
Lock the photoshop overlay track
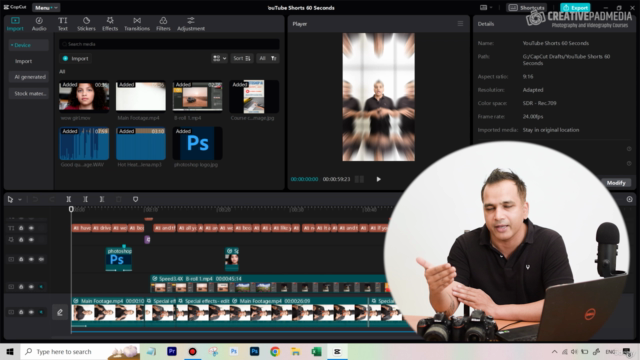point(21,259)
